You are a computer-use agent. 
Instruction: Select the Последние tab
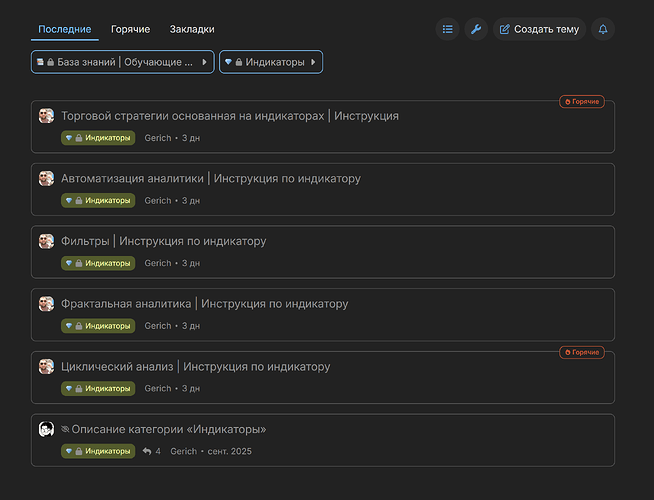click(65, 29)
